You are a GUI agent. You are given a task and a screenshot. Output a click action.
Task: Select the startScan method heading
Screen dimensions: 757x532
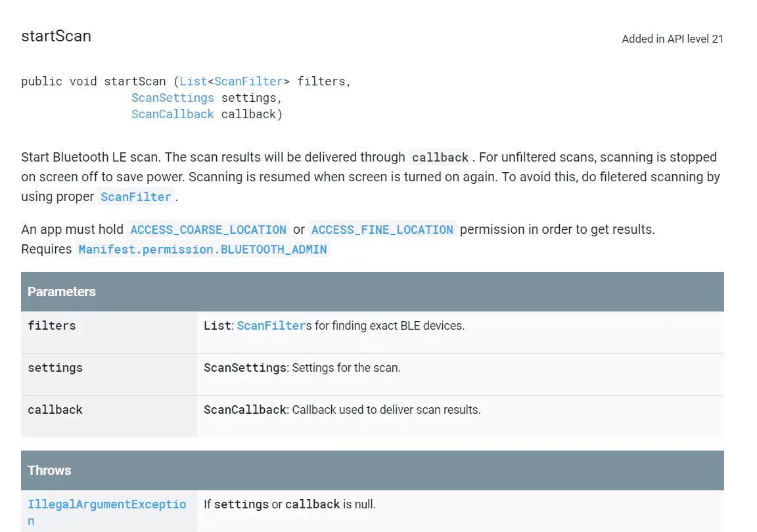(56, 36)
